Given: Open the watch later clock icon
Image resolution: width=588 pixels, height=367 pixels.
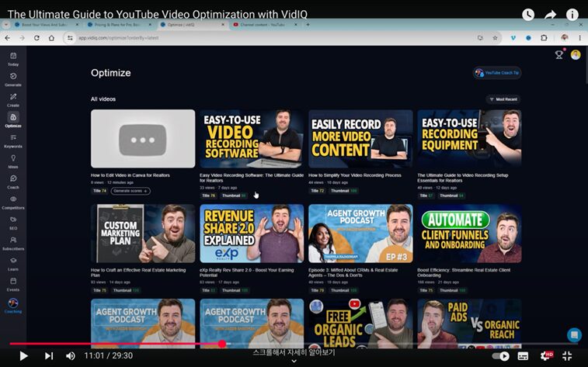Looking at the screenshot, I should pyautogui.click(x=528, y=15).
